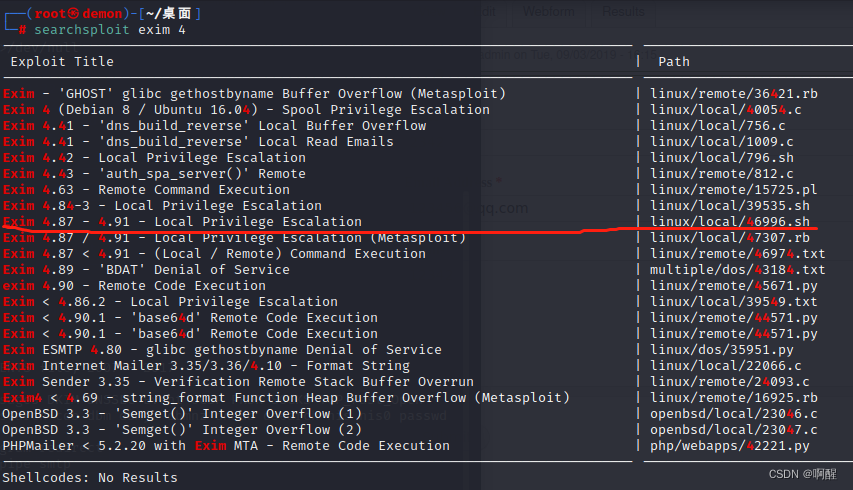Select the 'searchsploit exim 4' command text
The width and height of the screenshot is (853, 490).
point(110,30)
